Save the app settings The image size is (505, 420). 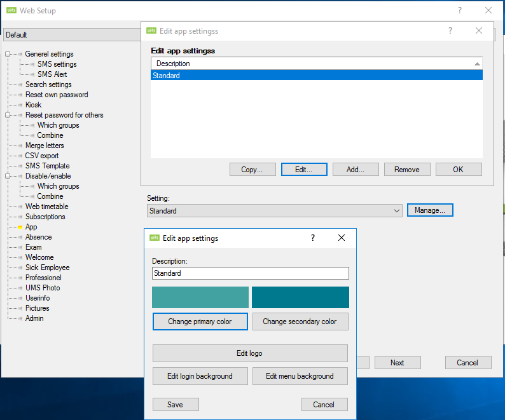176,405
